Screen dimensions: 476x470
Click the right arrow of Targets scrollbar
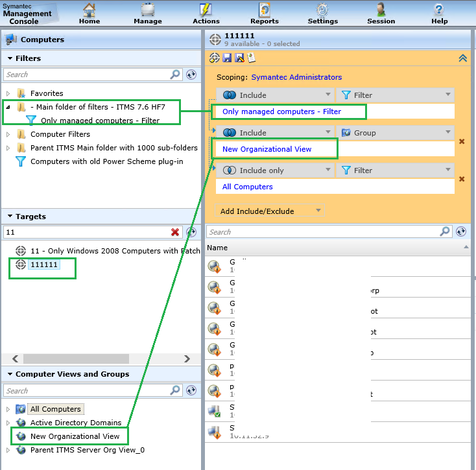click(187, 358)
